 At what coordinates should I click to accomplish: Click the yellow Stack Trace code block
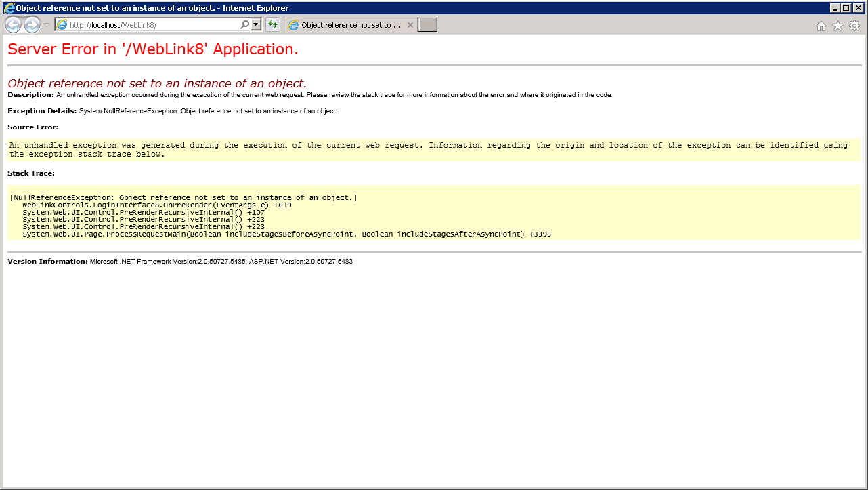pos(433,213)
